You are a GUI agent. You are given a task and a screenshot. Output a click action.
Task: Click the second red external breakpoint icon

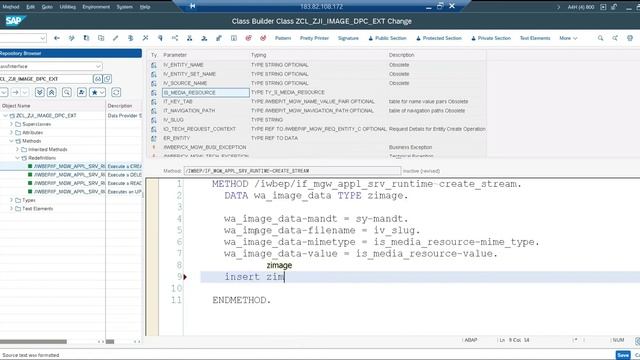point(263,38)
